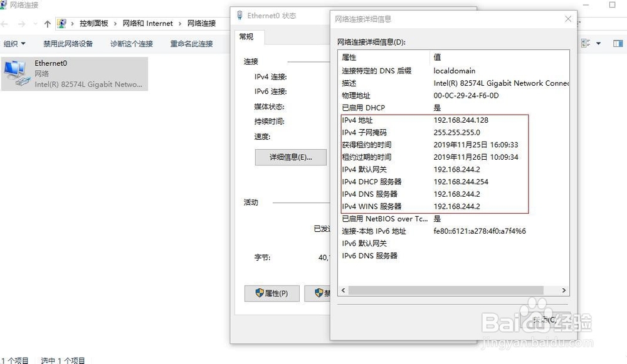Switch to the 常规 tab
Image resolution: width=627 pixels, height=364 pixels.
(247, 37)
